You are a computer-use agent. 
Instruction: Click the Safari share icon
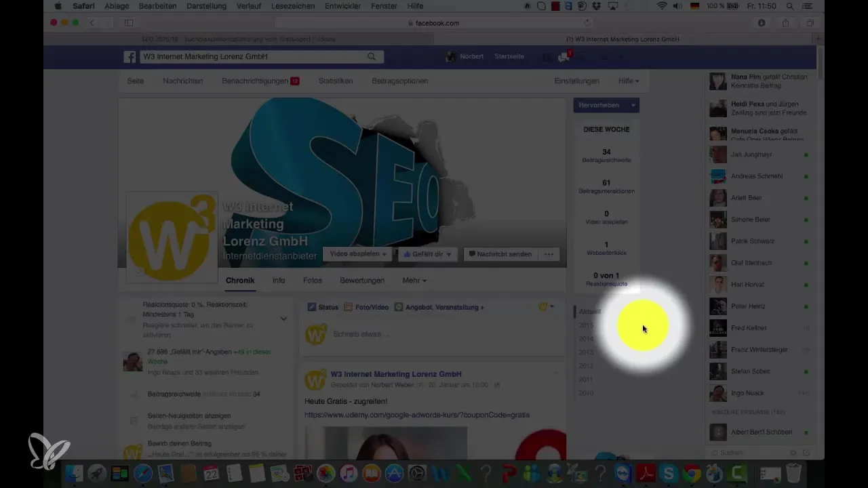point(786,23)
